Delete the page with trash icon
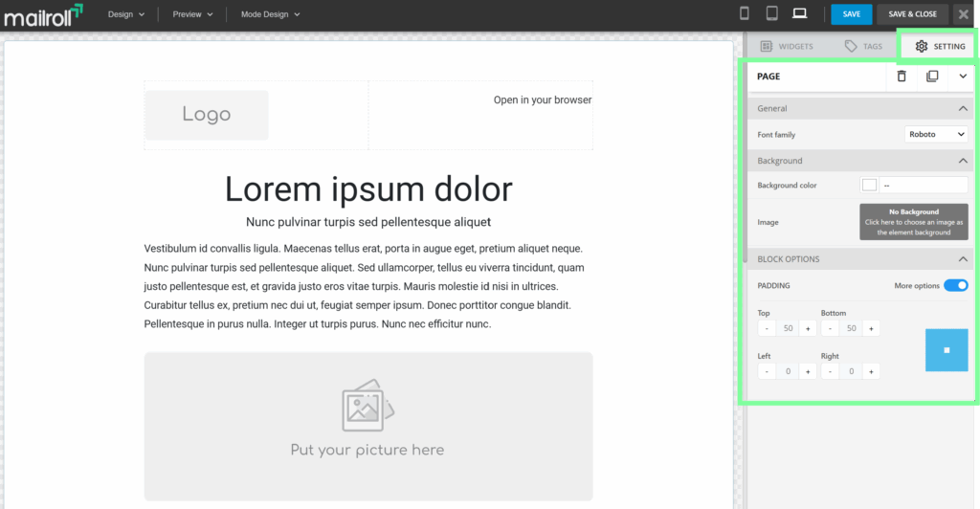The image size is (980, 509). (902, 77)
